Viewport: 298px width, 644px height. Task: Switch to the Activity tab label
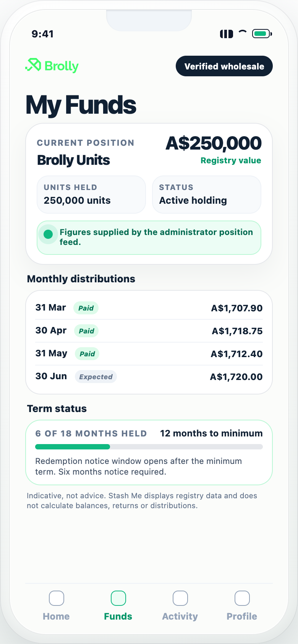click(x=180, y=616)
